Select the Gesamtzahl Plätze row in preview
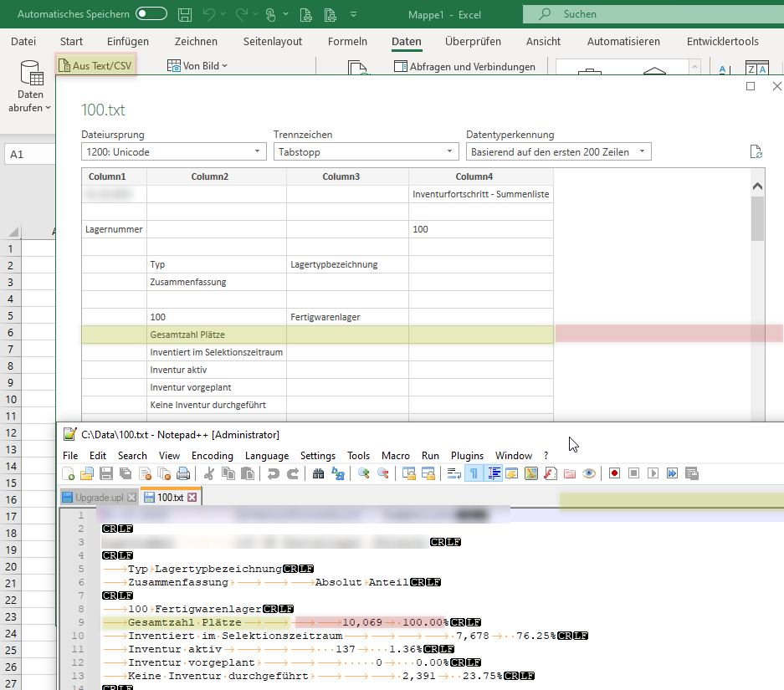This screenshot has width=784, height=690. point(317,335)
